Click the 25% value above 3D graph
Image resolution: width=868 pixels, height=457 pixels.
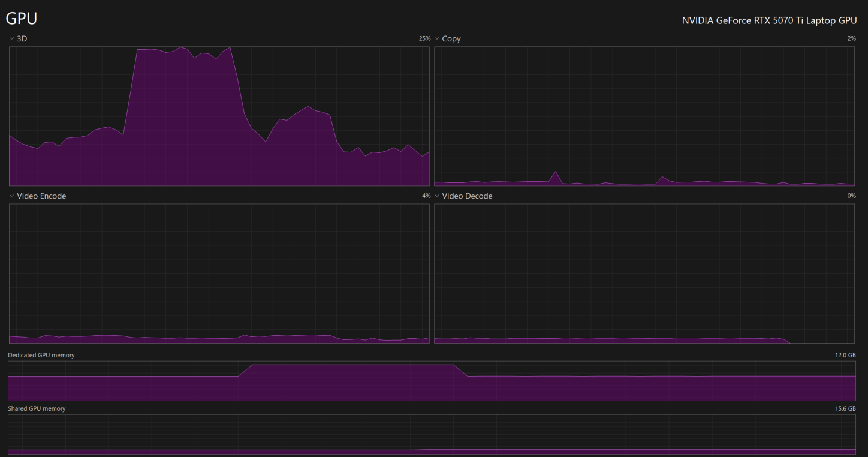click(424, 38)
